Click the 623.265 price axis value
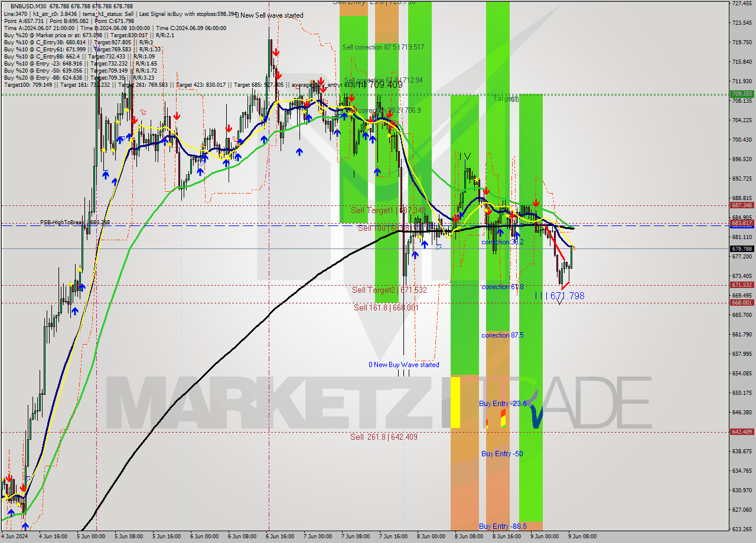This screenshot has height=543, width=756. tap(742, 529)
